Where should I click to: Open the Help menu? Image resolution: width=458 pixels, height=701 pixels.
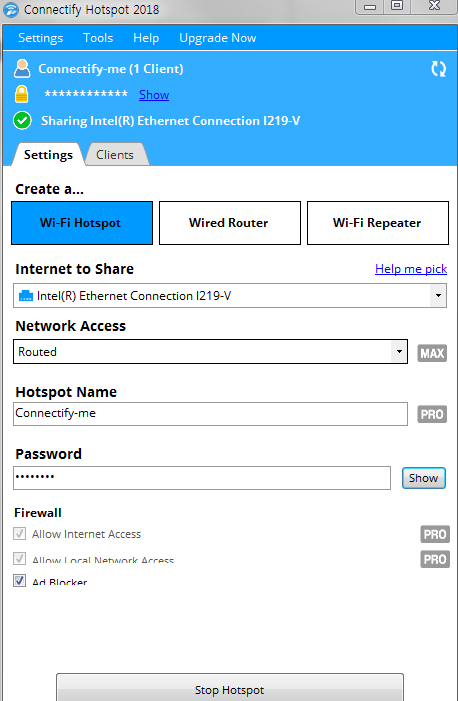[146, 38]
